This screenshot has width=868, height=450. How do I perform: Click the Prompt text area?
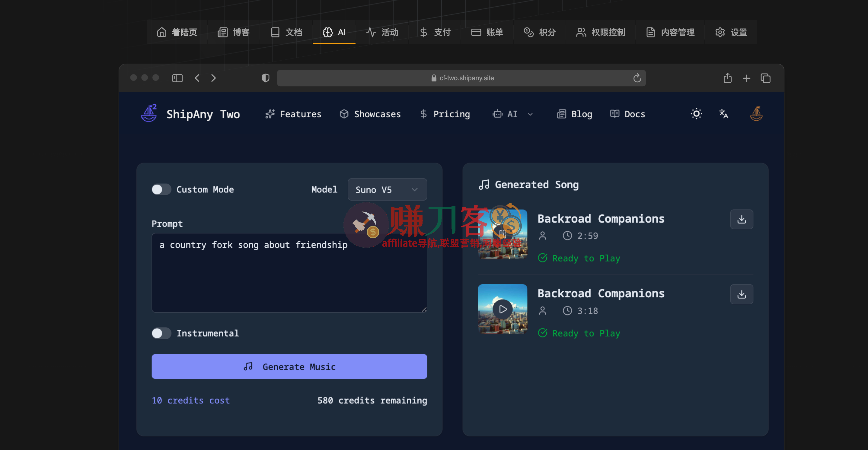pos(289,272)
